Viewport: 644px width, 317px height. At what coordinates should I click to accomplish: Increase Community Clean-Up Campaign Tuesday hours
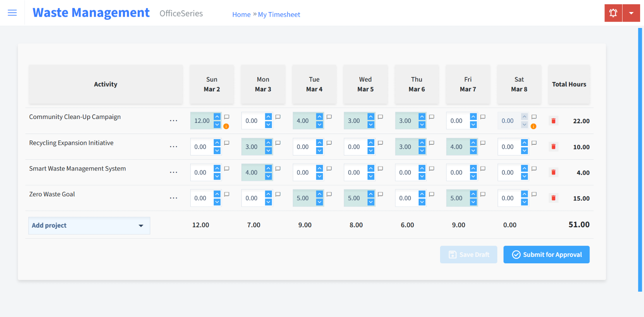coord(319,117)
